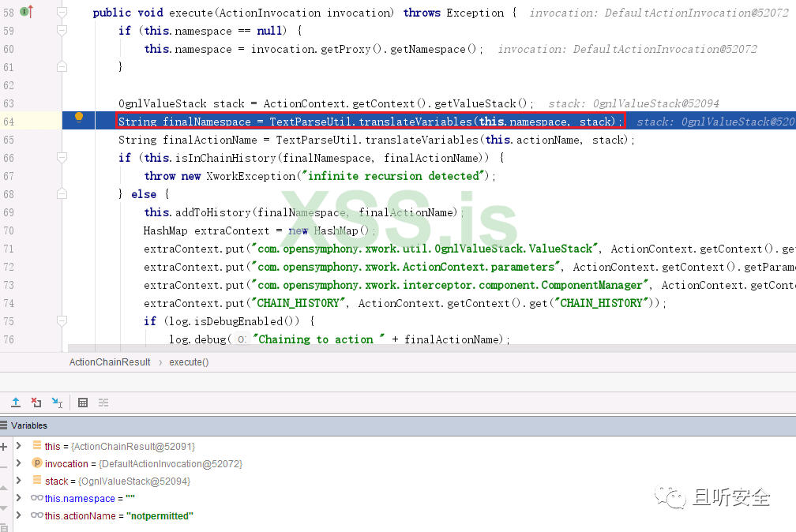Click 'translateVariables' on line 65
The image size is (796, 532).
422,140
